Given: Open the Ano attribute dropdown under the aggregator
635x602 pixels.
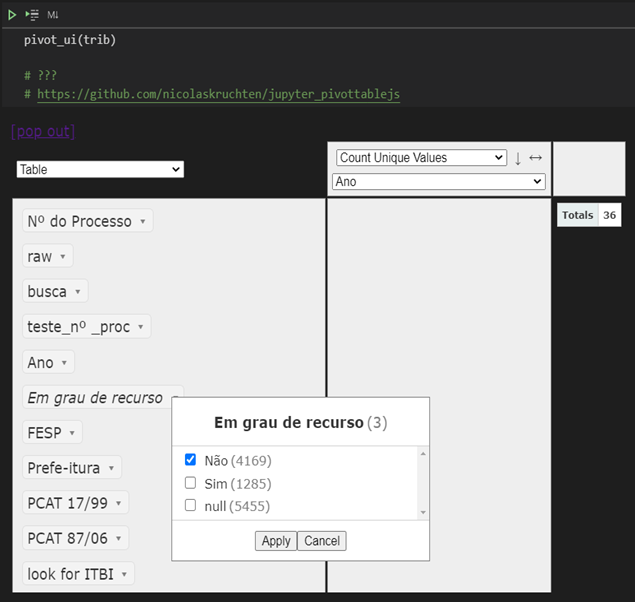Looking at the screenshot, I should pos(439,181).
